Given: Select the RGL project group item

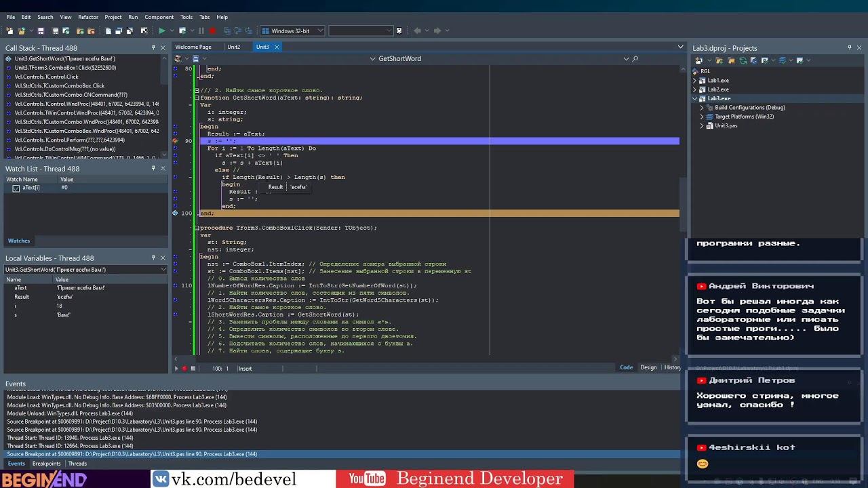Looking at the screenshot, I should point(706,71).
